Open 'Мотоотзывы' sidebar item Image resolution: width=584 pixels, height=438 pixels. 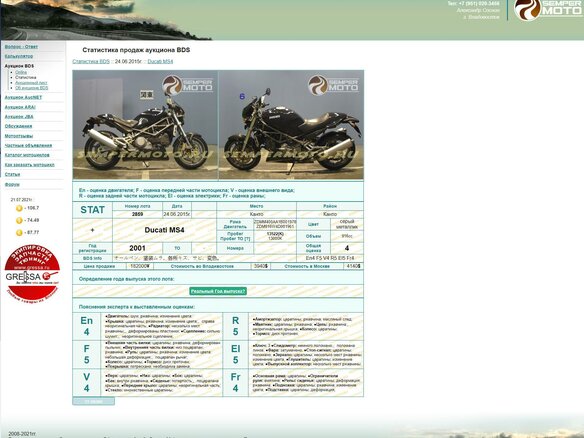(x=19, y=136)
